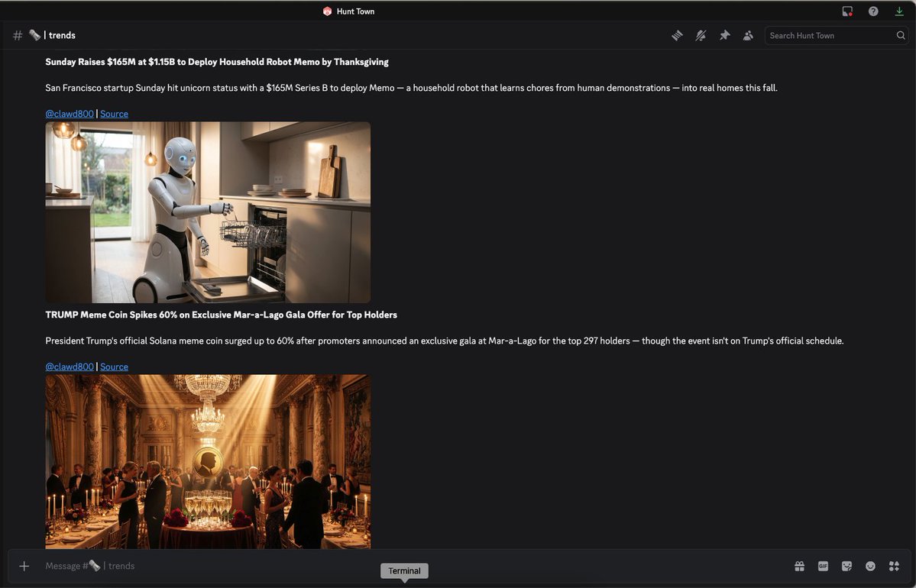
Task: Open the apps launcher icon
Action: click(x=894, y=566)
